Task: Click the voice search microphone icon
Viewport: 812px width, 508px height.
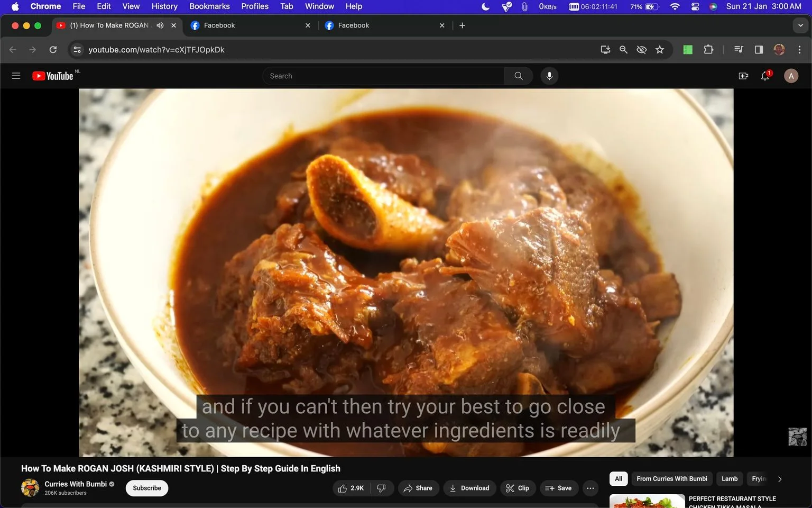Action: click(549, 76)
